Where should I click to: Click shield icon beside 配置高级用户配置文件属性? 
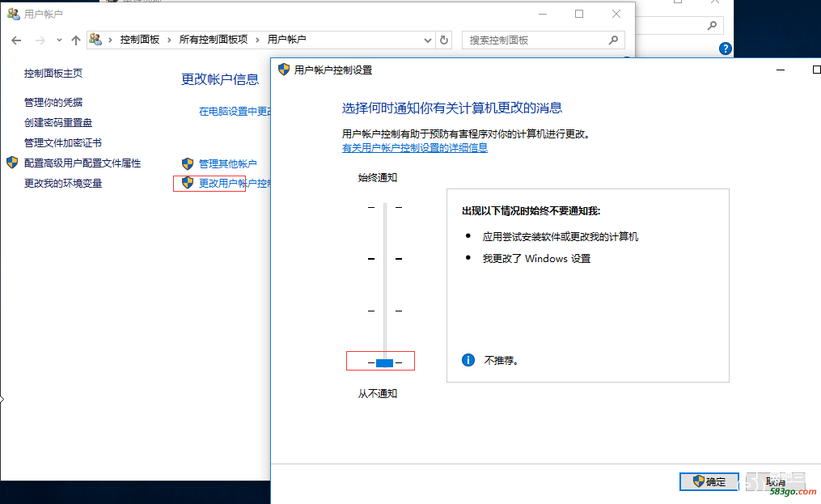[x=12, y=163]
